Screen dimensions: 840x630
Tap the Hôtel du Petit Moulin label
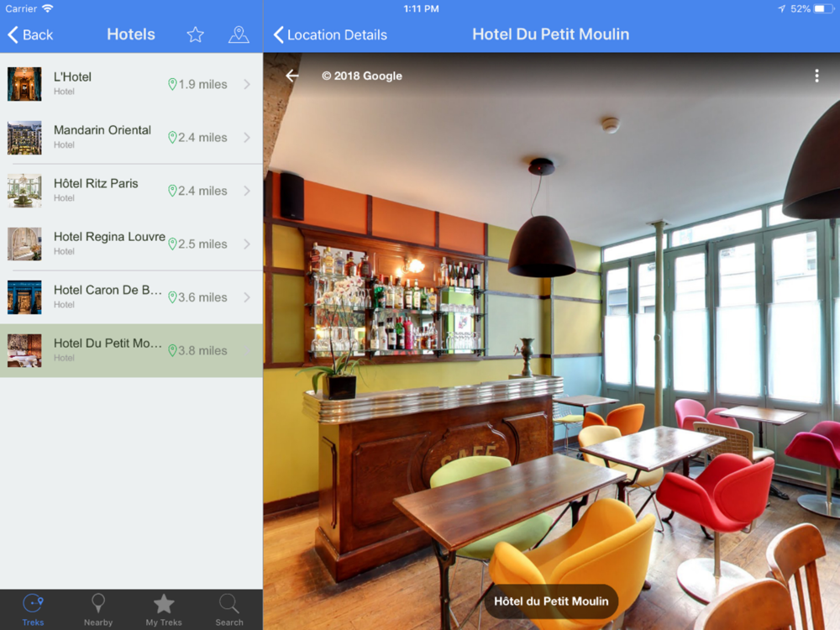point(551,601)
